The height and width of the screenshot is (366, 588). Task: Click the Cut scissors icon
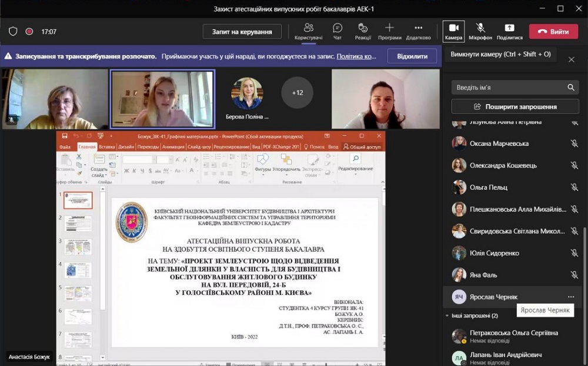(x=79, y=157)
